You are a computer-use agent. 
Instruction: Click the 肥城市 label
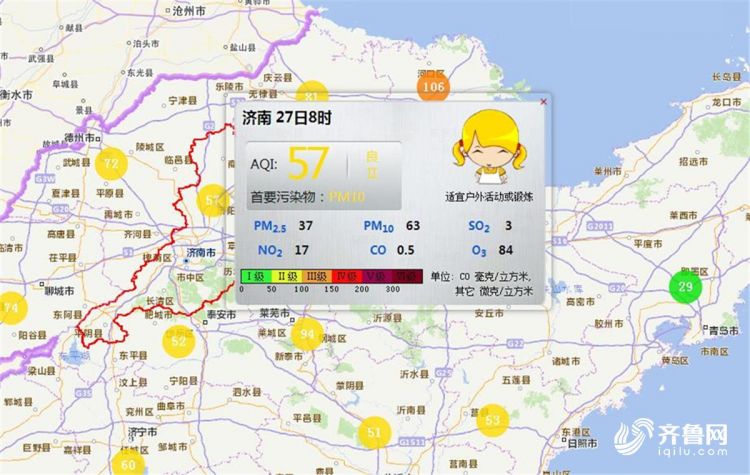point(158,315)
